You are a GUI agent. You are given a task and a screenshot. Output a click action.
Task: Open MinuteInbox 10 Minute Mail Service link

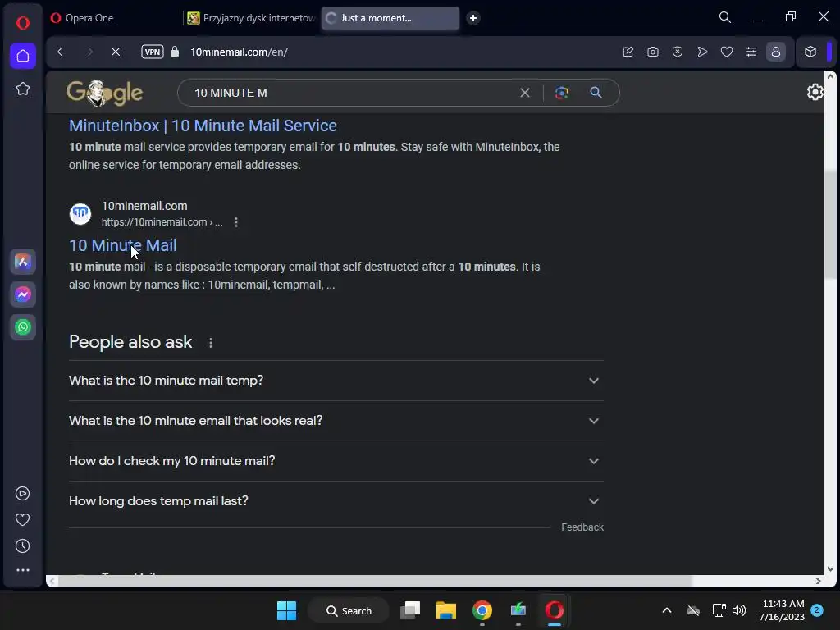click(203, 126)
